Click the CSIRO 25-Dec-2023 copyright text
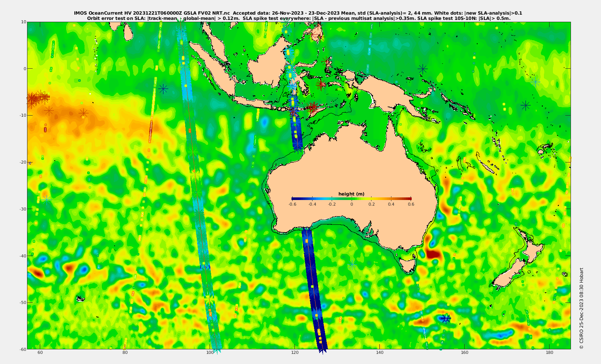Screen dimensions: 601x364 click(581, 308)
